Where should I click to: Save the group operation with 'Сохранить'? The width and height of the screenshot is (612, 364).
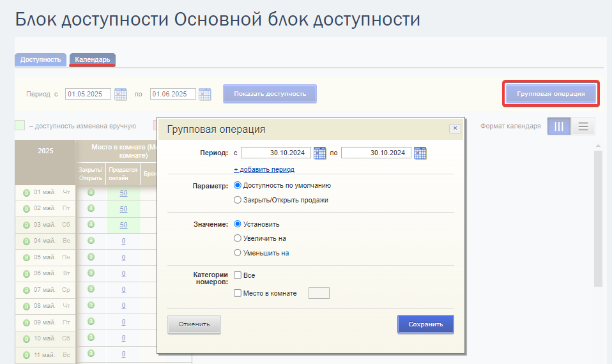pos(425,324)
